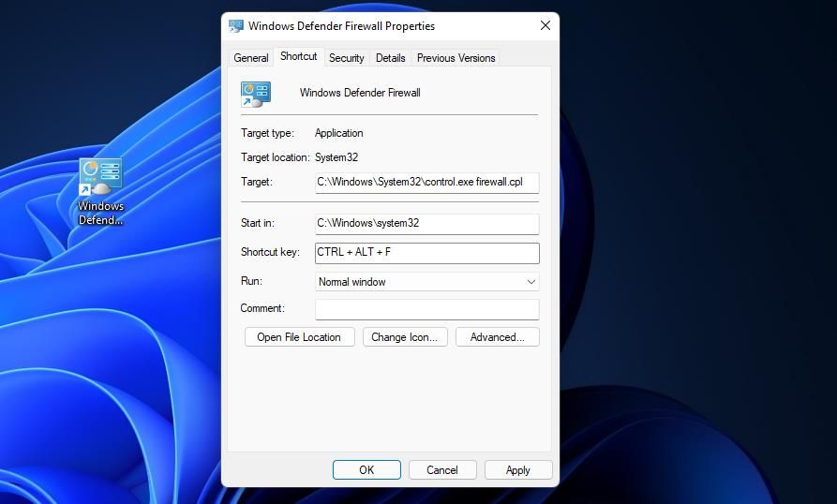Expand the Run dropdown set to Normal window
Image resolution: width=837 pixels, height=504 pixels.
coord(427,282)
